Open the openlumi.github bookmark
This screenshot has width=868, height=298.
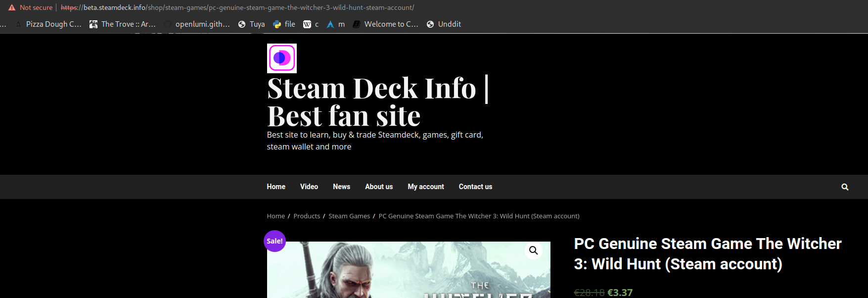tap(197, 24)
